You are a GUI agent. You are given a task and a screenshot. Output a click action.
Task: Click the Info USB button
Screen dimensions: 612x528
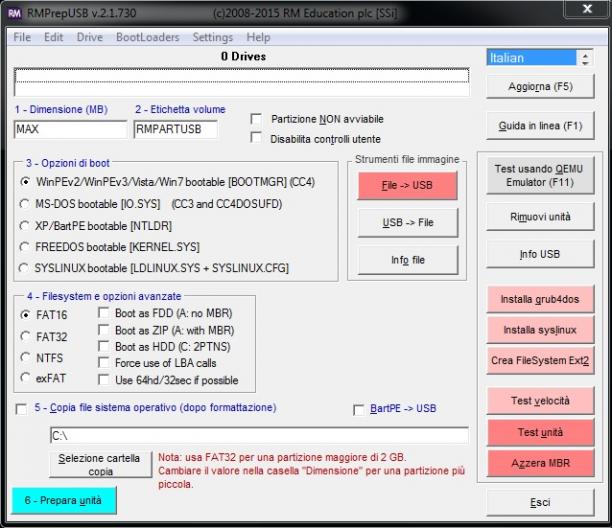tap(540, 254)
